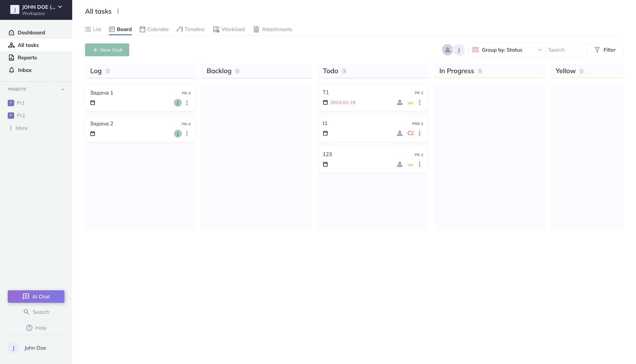Viewport: 636px width, 364px height.
Task: Click unassigned user avatar filter in toolbar
Action: pyautogui.click(x=447, y=50)
